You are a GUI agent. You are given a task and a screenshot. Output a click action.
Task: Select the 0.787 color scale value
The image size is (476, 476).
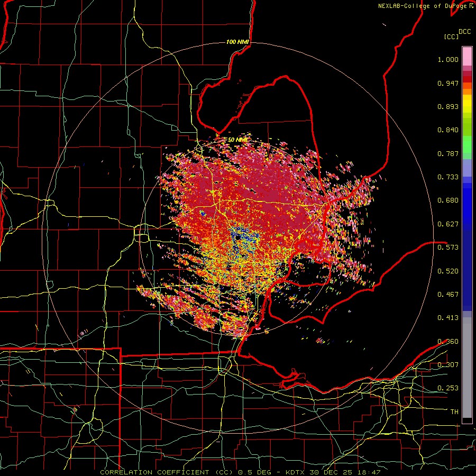pyautogui.click(x=448, y=153)
